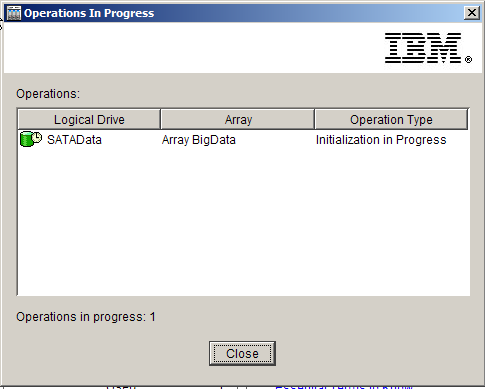Select the SATAData row text

click(74, 140)
